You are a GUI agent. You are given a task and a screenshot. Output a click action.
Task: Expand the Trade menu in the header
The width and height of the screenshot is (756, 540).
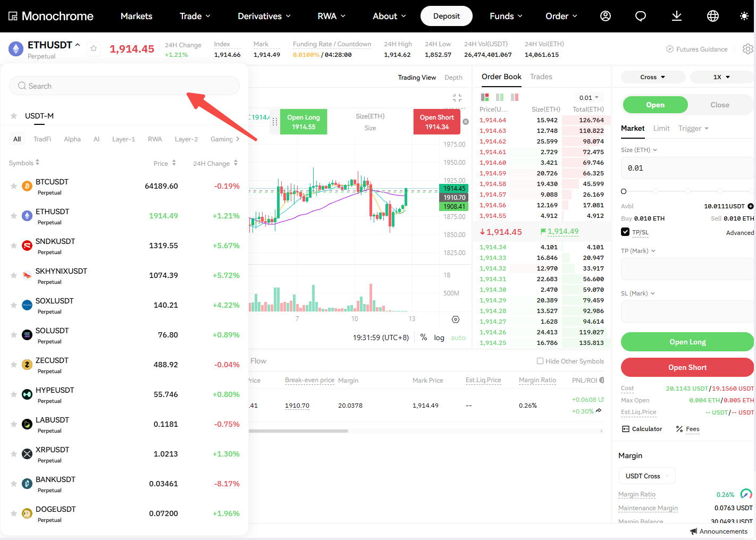pyautogui.click(x=195, y=16)
